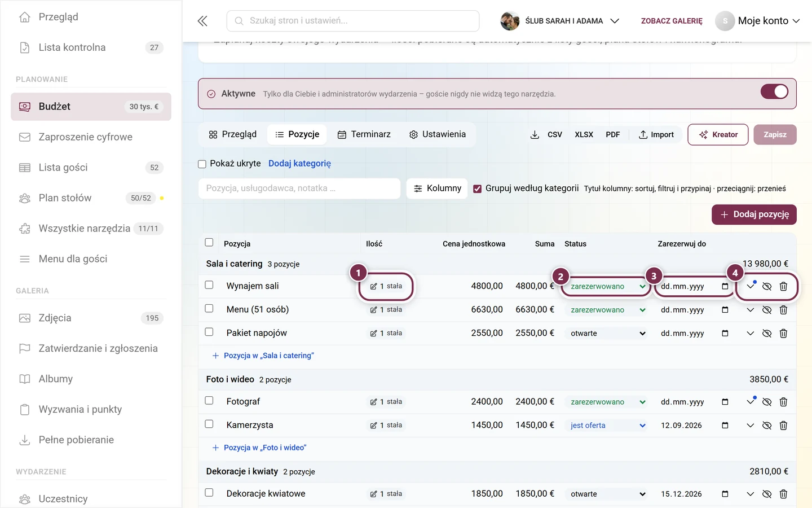Image resolution: width=812 pixels, height=508 pixels.
Task: Open the Ślub Sarah i Adama event dropdown
Action: 560,21
